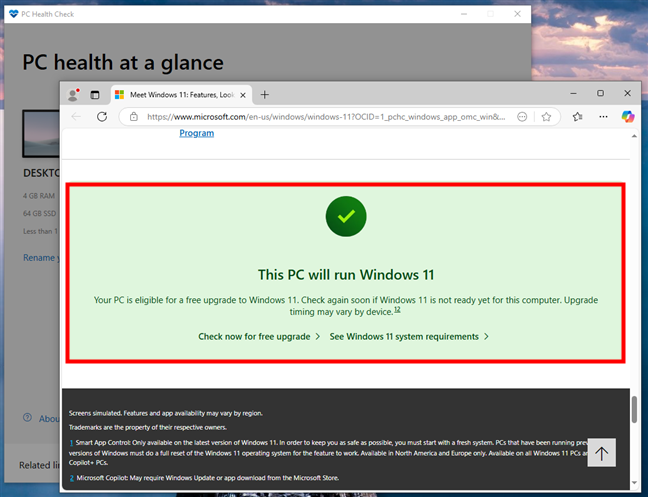Click footnote 1 Smart App Control link
Screen dimensions: 648x497
71,443
